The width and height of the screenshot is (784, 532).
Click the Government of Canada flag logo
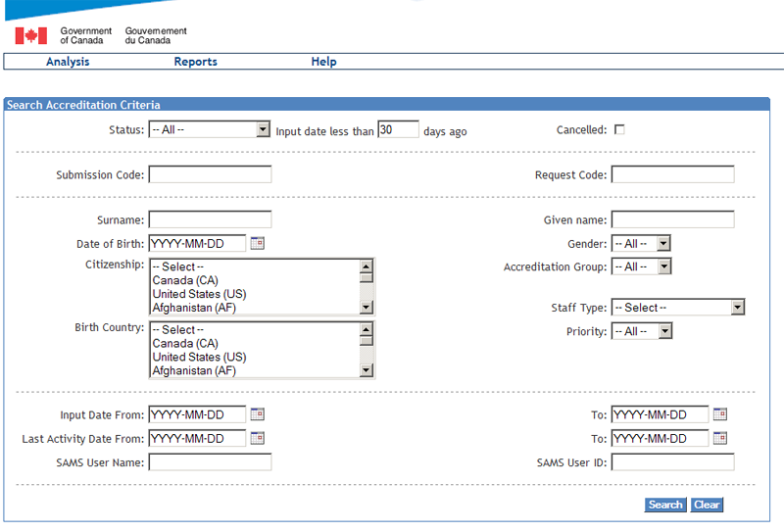point(31,35)
